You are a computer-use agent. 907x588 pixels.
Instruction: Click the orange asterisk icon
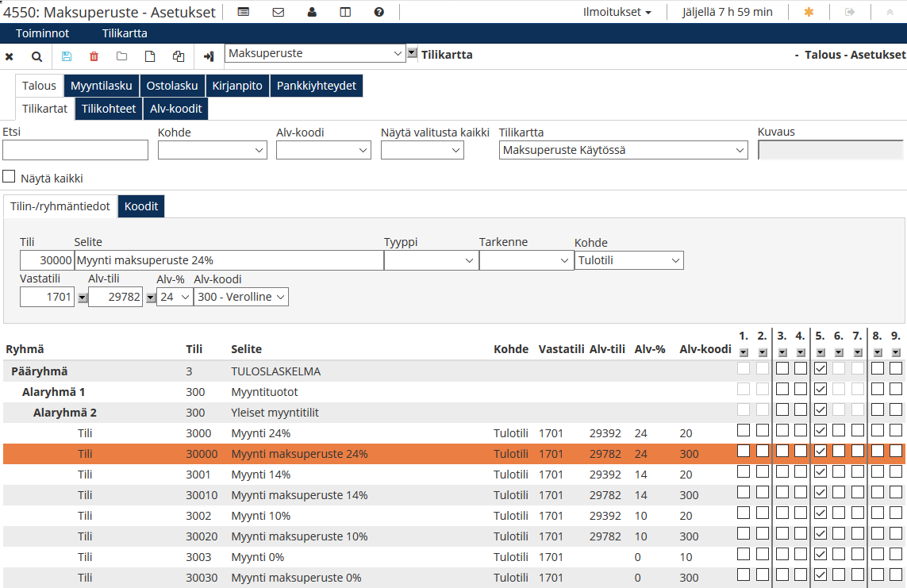click(x=809, y=12)
